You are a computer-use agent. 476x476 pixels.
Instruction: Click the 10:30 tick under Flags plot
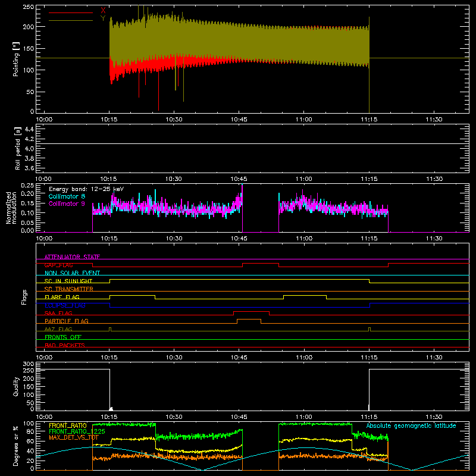(x=174, y=358)
